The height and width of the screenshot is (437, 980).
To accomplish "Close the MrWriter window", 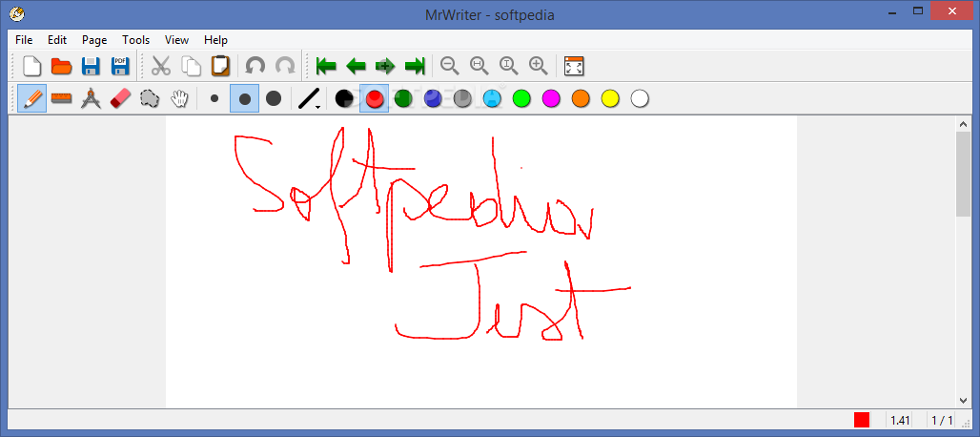I will pyautogui.click(x=953, y=11).
